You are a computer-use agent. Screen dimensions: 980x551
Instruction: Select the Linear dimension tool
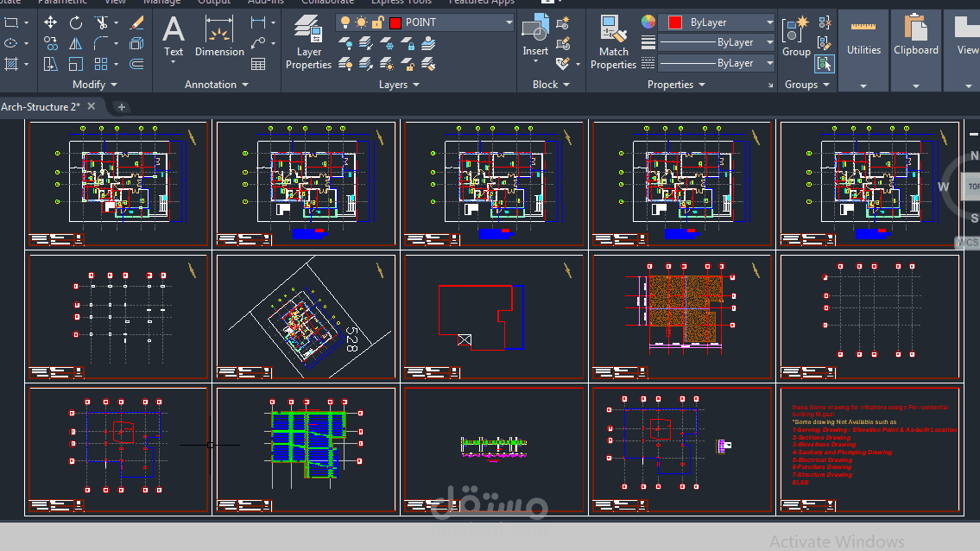[257, 22]
